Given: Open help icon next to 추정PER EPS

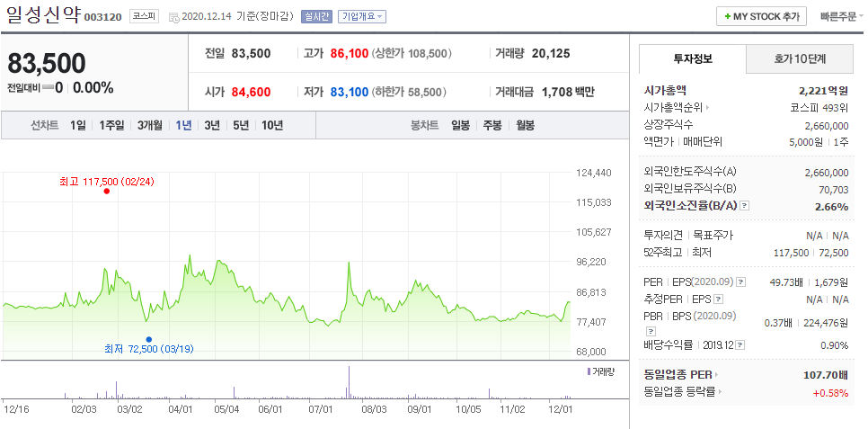Looking at the screenshot, I should click(x=719, y=299).
